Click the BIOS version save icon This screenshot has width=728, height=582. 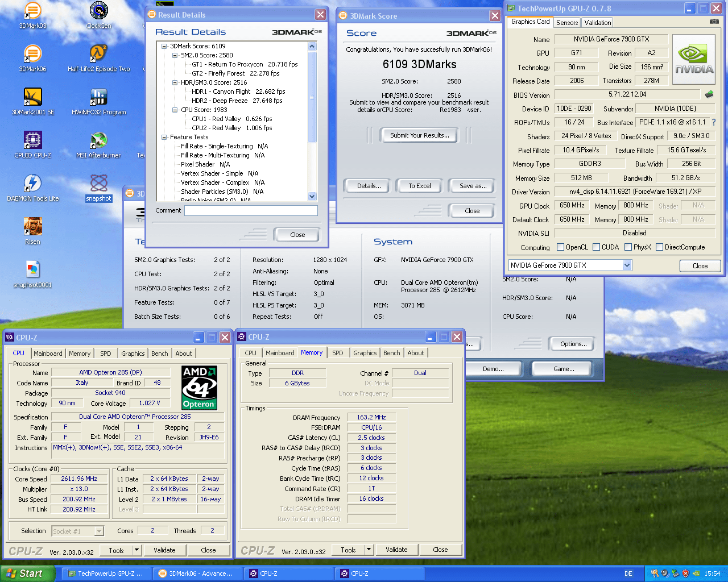point(709,94)
